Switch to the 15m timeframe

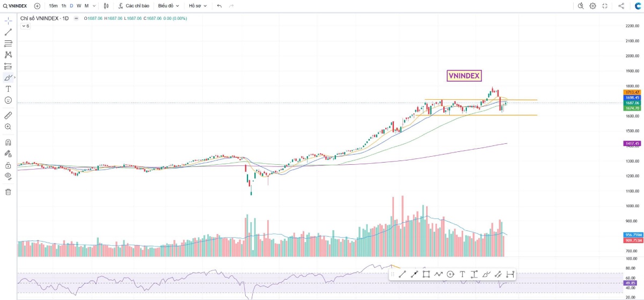(x=53, y=6)
